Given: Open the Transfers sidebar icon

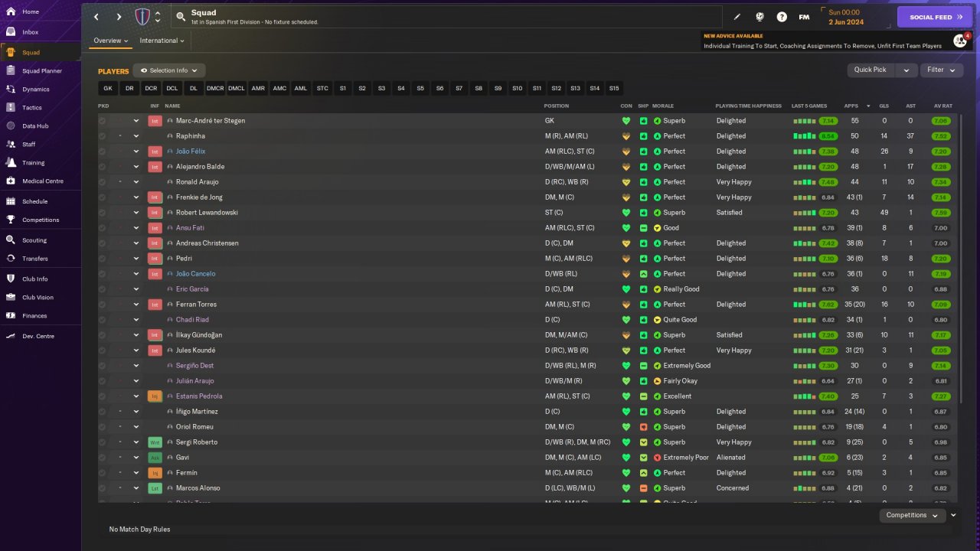Looking at the screenshot, I should click(11, 259).
